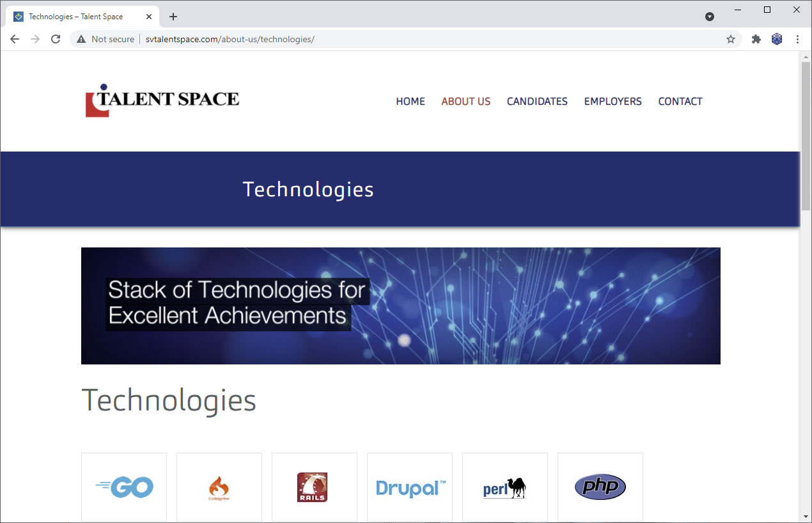Screen dimensions: 812x523
Task: Open the HOME navigation menu item
Action: tap(410, 101)
